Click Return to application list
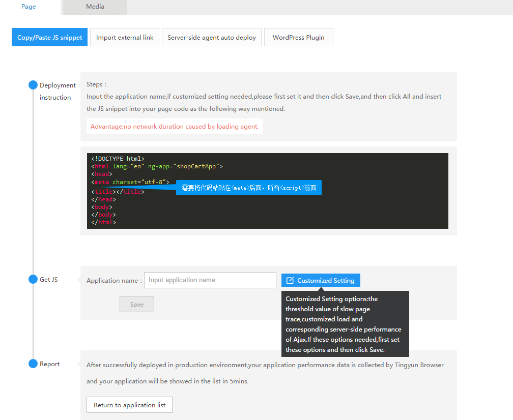Screen dimensions: 513x420 click(130, 405)
